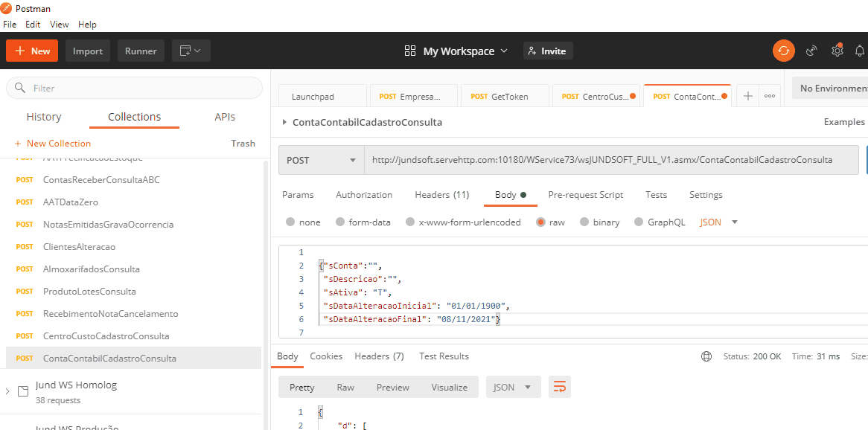Switch to the History tab

click(x=44, y=117)
